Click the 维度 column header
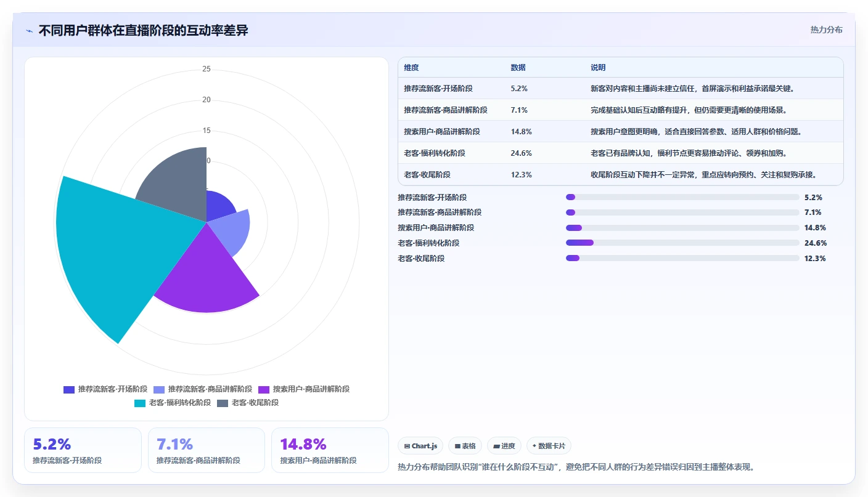The width and height of the screenshot is (868, 497). (411, 68)
